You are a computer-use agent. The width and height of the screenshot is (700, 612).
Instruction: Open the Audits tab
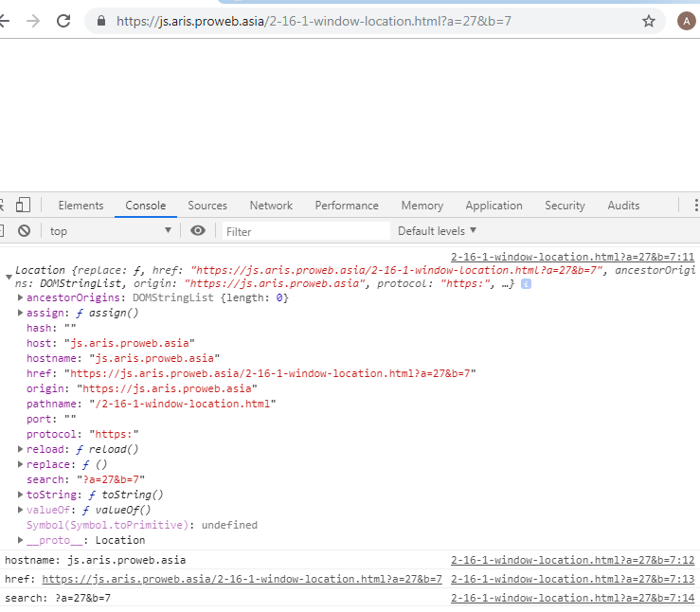(x=623, y=206)
